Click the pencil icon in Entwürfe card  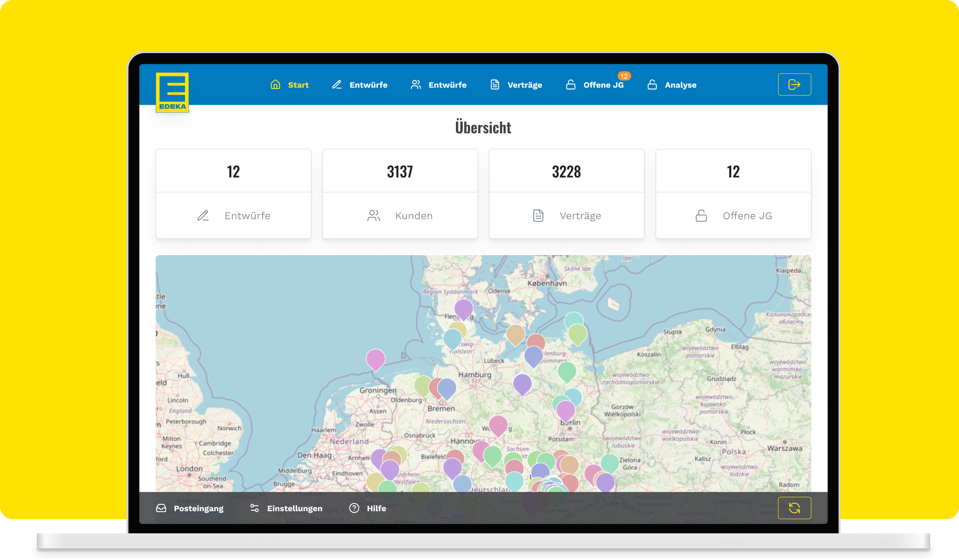click(203, 216)
